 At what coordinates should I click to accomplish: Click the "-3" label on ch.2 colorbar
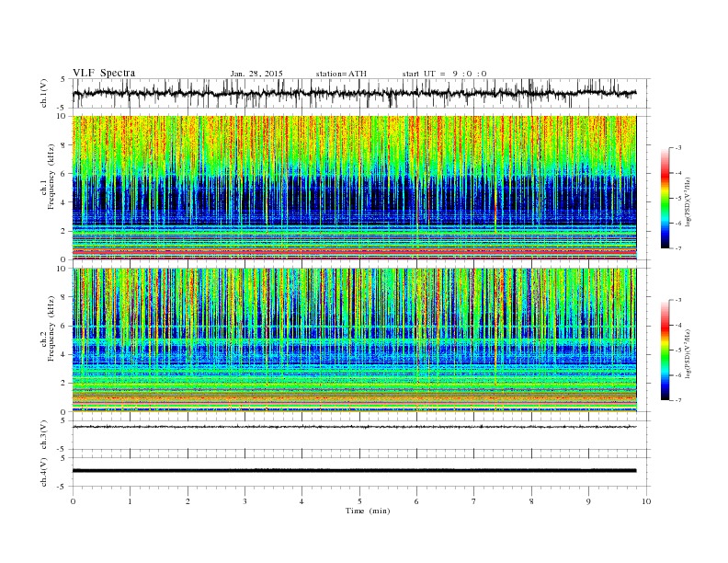click(x=677, y=300)
